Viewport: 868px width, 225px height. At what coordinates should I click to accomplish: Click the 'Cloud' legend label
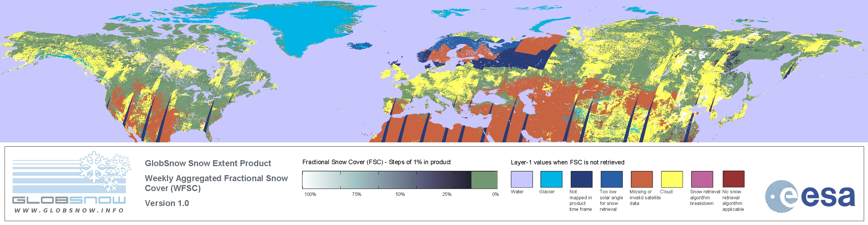pos(666,192)
